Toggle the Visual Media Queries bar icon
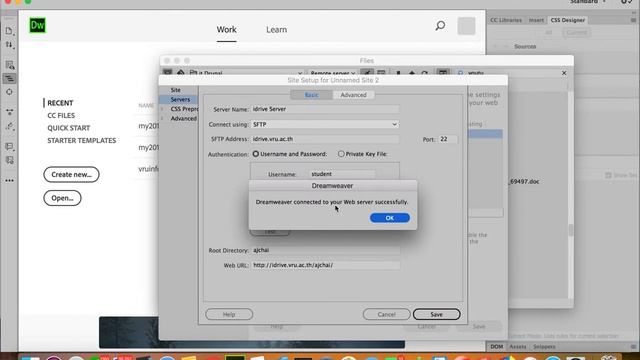Image resolution: width=640 pixels, height=360 pixels. 9,78
